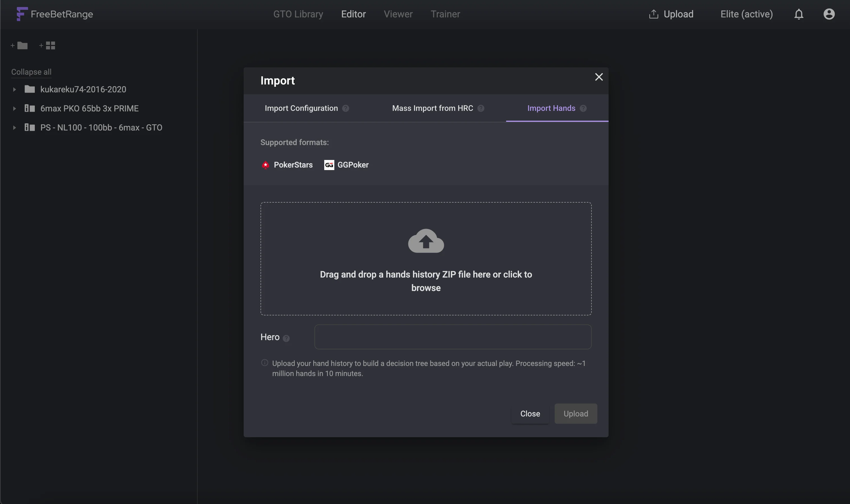Switch to Import Configuration tab
The height and width of the screenshot is (504, 850).
pos(301,108)
